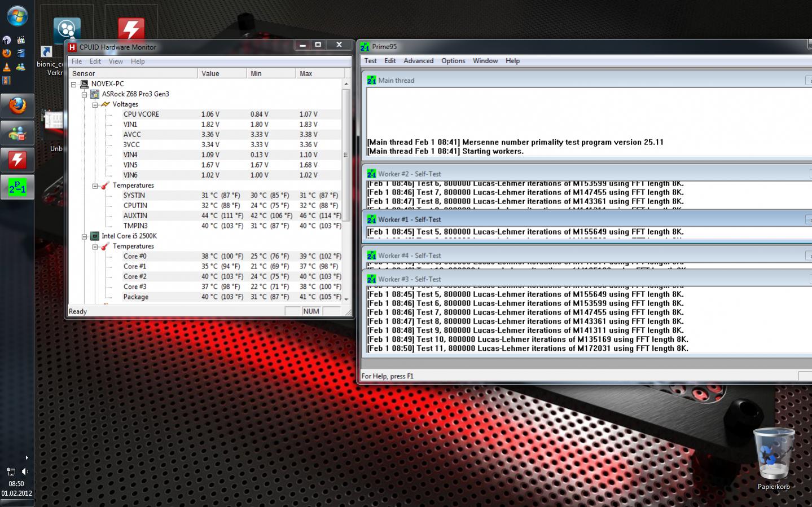Click the network tray icon

pyautogui.click(x=11, y=471)
